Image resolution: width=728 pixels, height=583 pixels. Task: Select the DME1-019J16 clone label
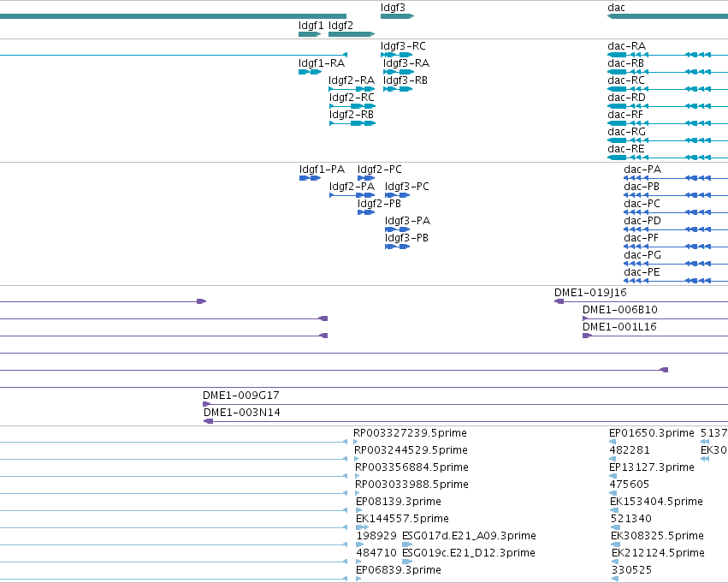tap(590, 293)
